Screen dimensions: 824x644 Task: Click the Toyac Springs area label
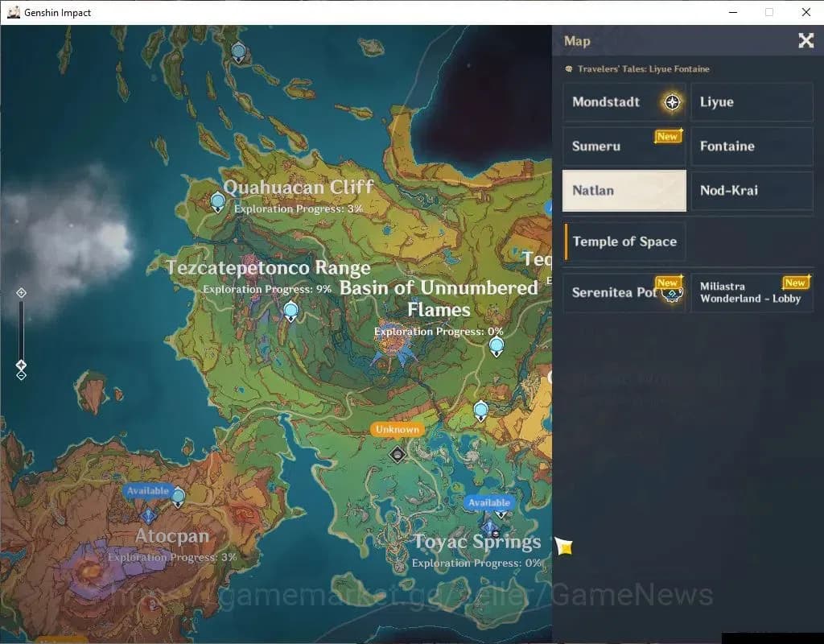[x=476, y=542]
